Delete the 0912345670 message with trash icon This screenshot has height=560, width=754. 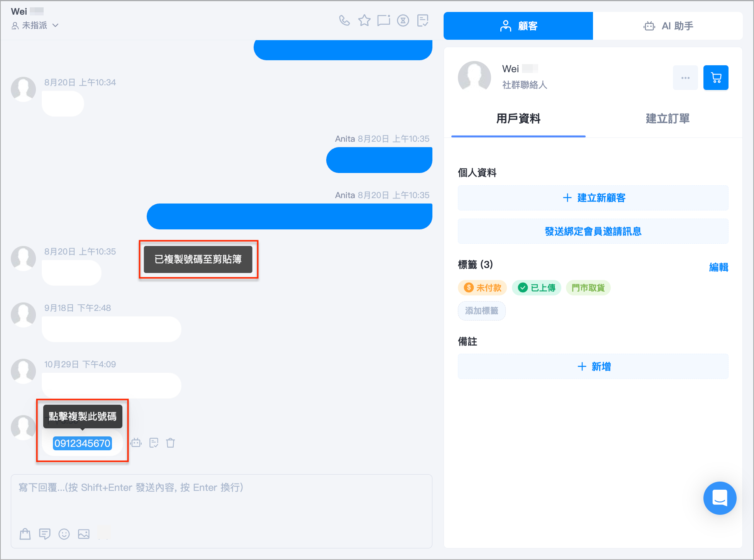tap(171, 443)
